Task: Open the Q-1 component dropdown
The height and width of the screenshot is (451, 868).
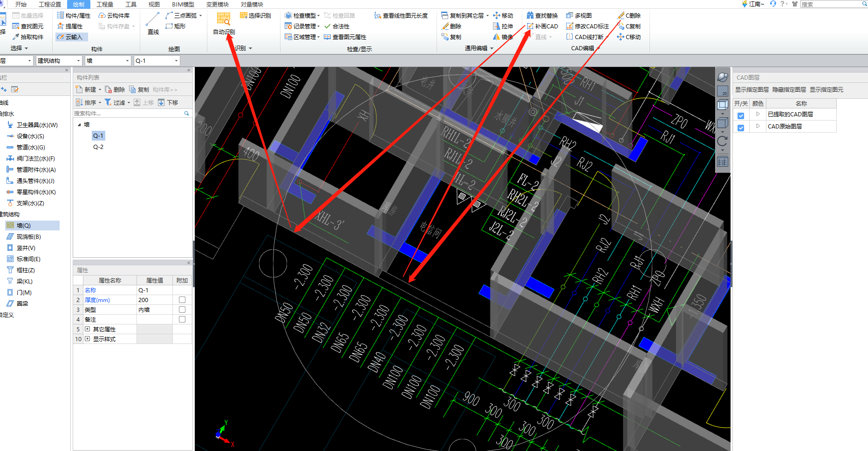Action: [157, 61]
